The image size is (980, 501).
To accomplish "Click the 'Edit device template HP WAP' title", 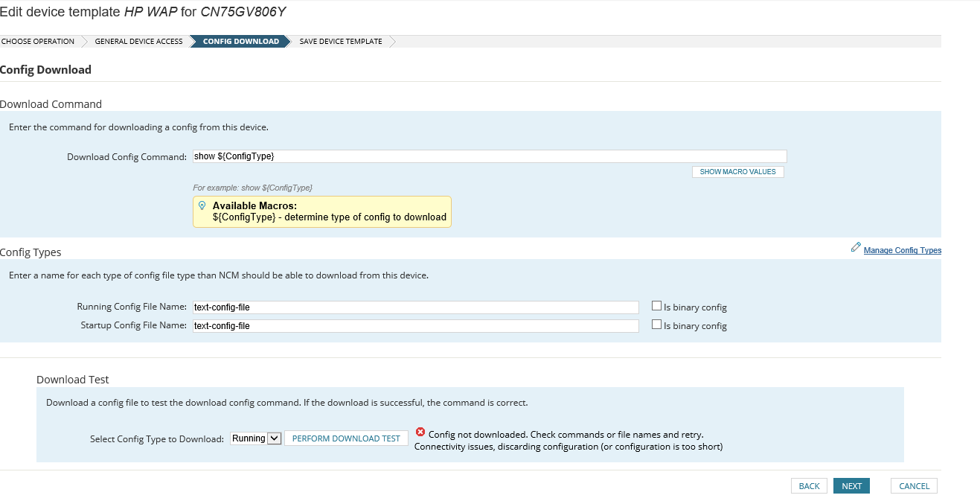I will (x=143, y=11).
